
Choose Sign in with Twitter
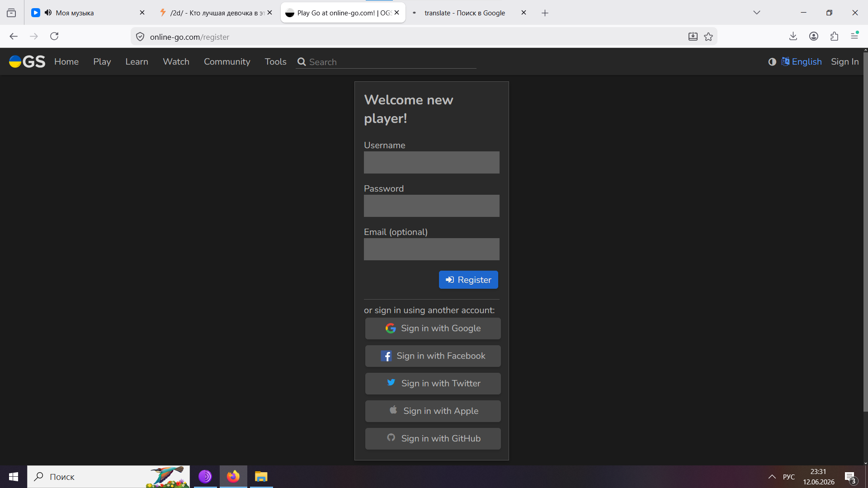coord(433,384)
